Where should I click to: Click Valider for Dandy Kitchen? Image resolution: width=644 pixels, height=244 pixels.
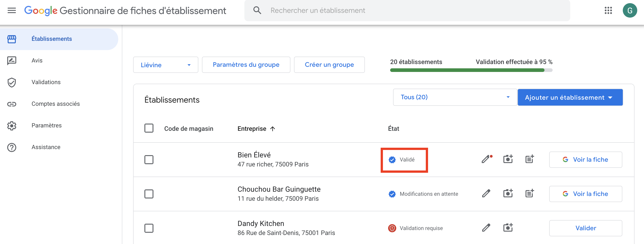click(586, 228)
